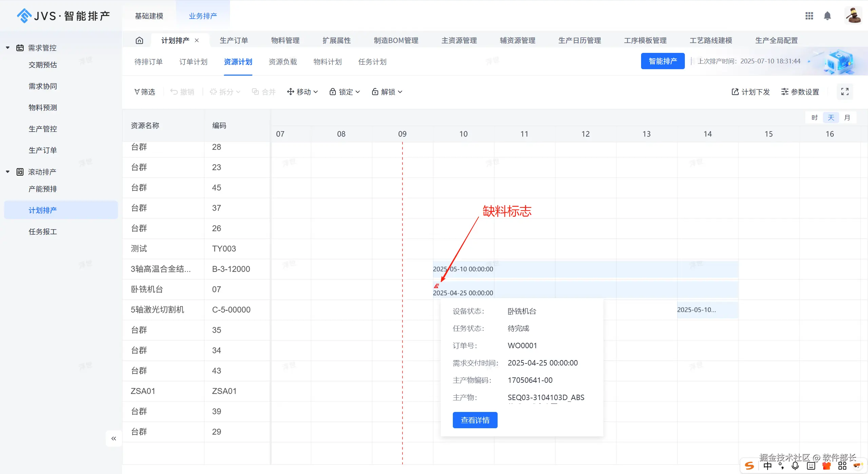Switch timeline scale to 时
868x474 pixels.
click(814, 118)
